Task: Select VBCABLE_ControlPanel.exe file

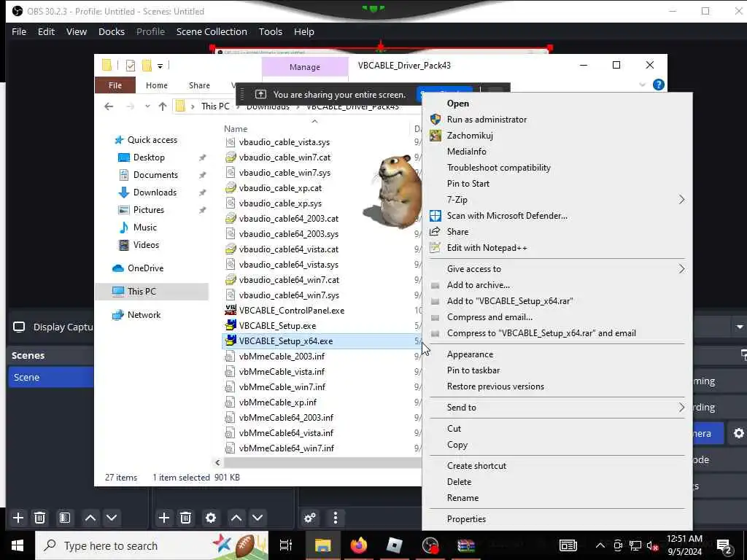Action: [292, 311]
